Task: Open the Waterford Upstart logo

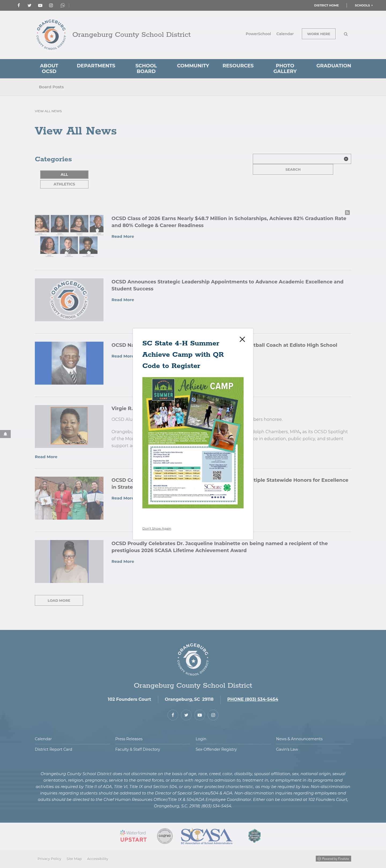Action: 133,836
